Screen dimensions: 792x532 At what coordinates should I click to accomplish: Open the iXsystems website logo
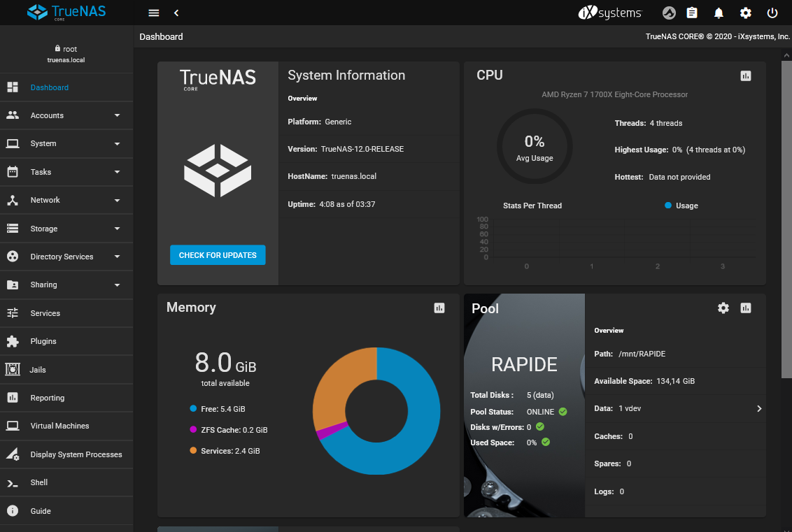(x=609, y=13)
